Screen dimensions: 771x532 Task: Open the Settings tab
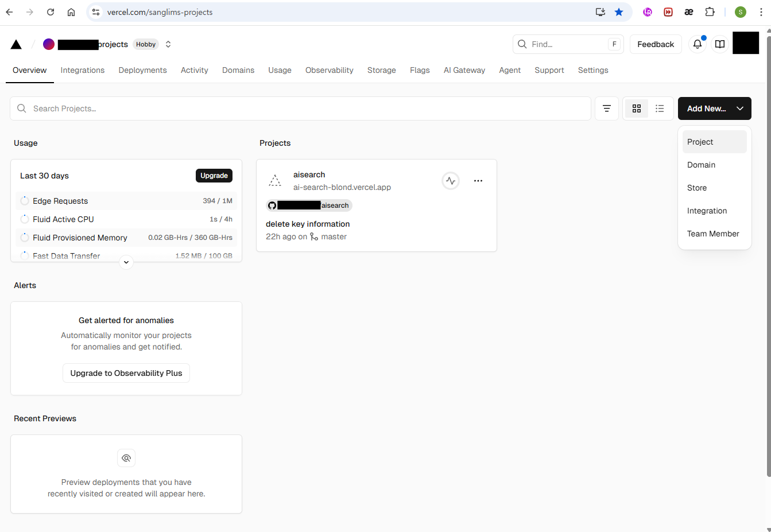pyautogui.click(x=593, y=70)
